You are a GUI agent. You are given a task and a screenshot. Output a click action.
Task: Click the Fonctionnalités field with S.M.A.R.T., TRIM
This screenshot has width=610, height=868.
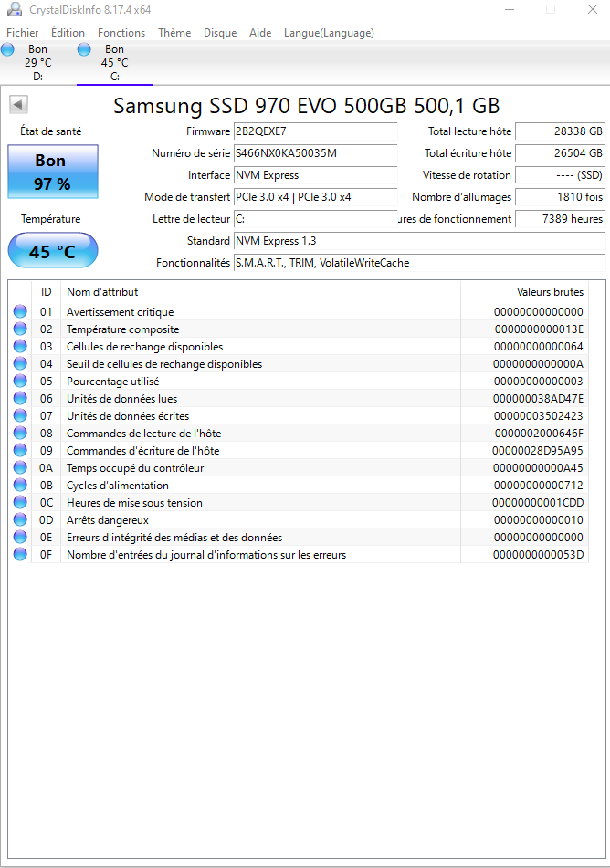[x=419, y=262]
